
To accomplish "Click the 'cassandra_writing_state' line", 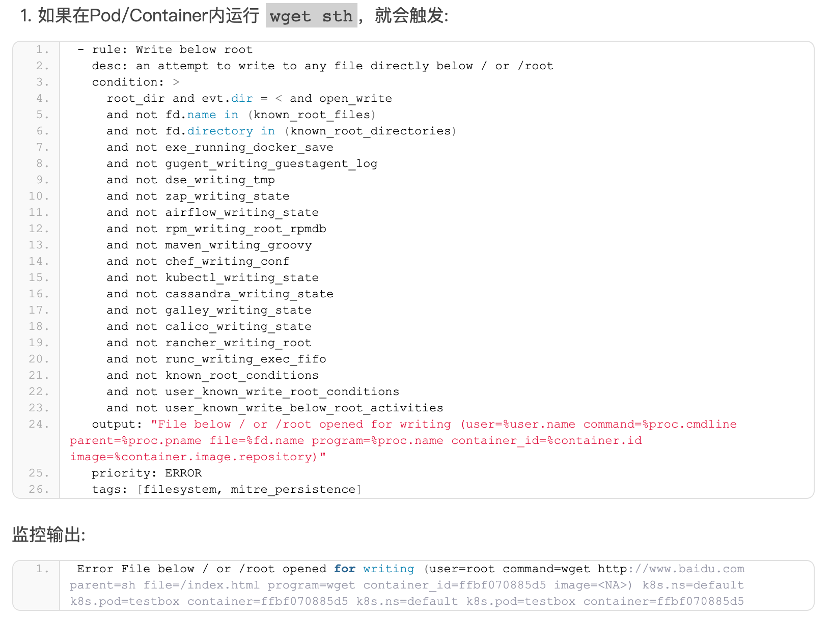I will 249,294.
